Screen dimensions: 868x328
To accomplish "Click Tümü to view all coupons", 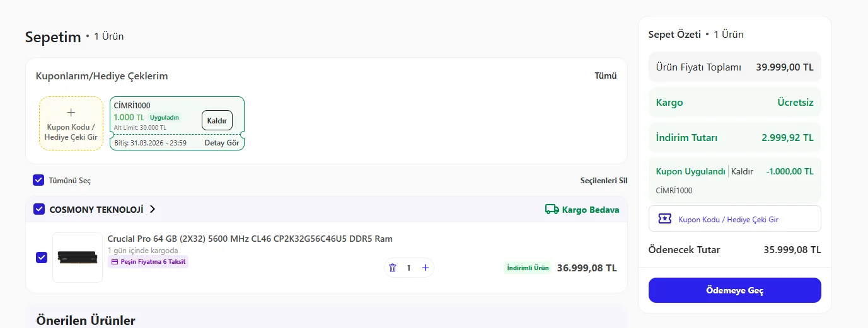I will coord(606,76).
